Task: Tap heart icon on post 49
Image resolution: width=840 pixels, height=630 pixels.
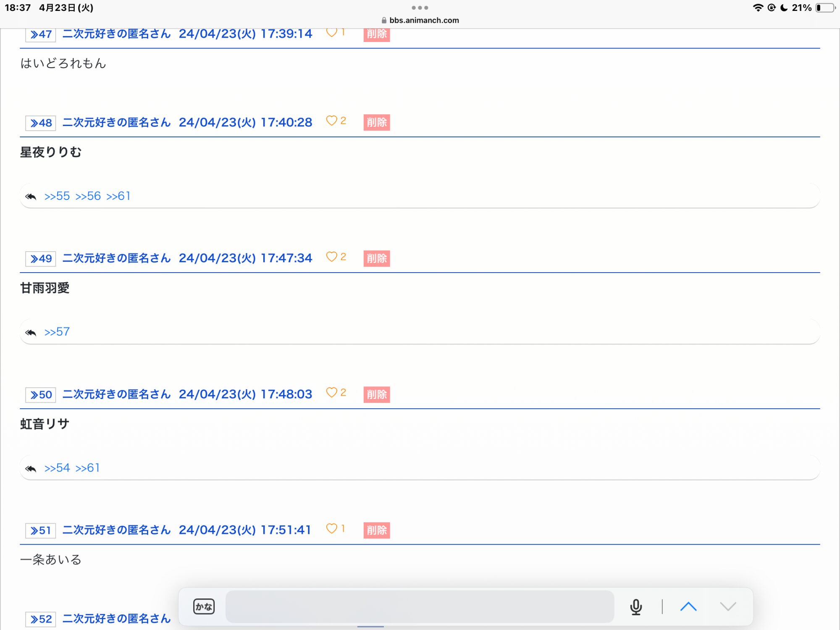Action: (x=331, y=257)
